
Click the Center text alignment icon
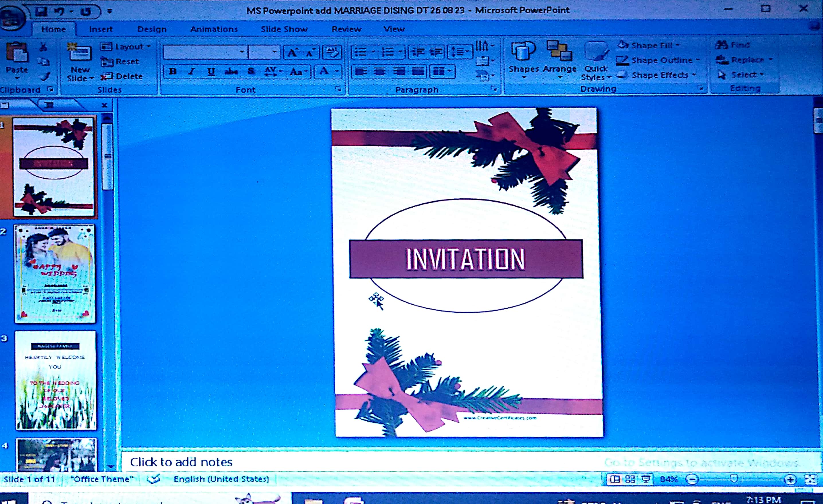tap(379, 71)
